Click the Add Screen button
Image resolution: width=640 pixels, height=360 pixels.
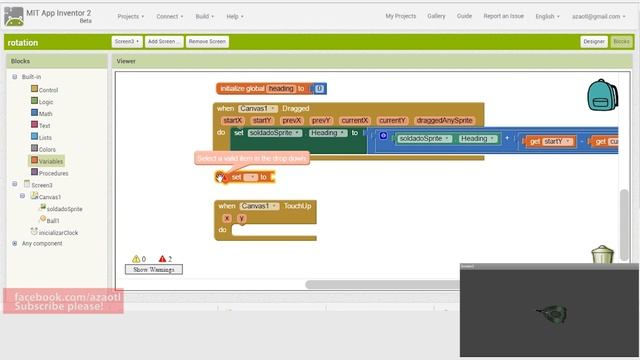click(164, 42)
